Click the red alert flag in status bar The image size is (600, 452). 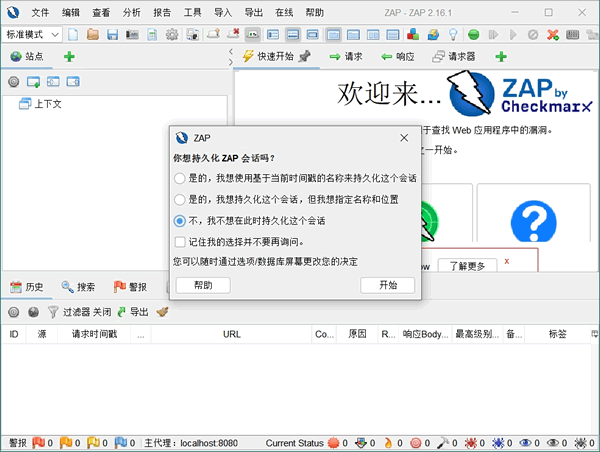(x=39, y=442)
